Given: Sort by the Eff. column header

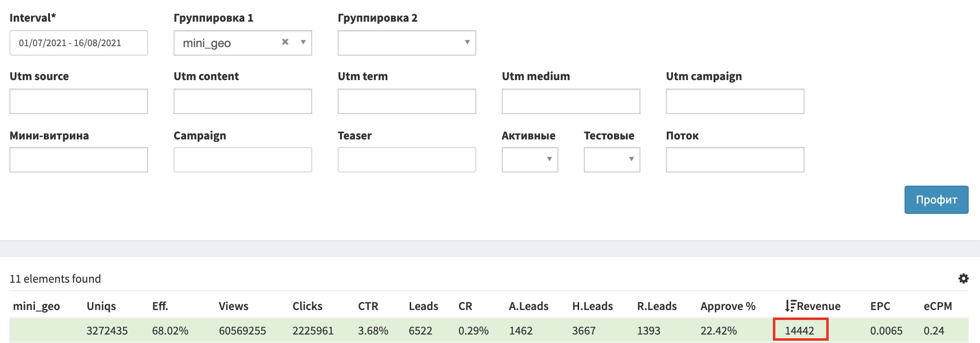Looking at the screenshot, I should (x=160, y=306).
